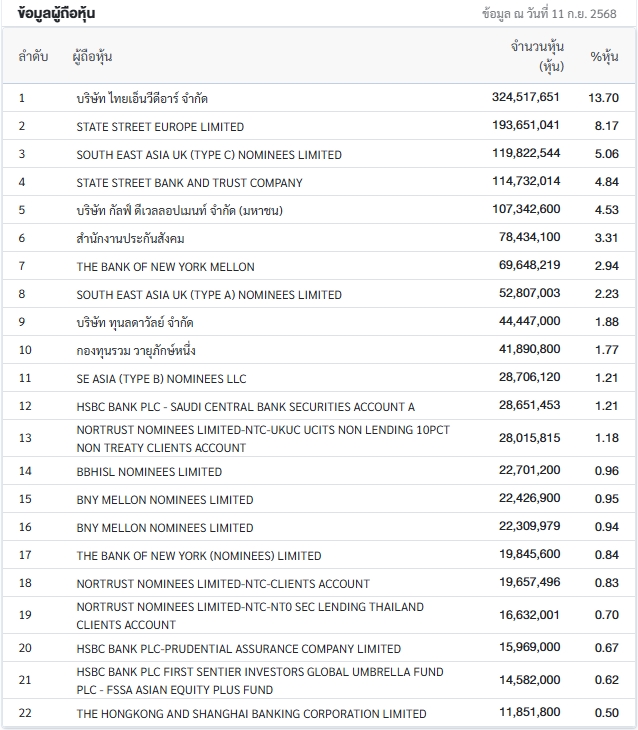Click STATE STREET BANK AND TRUST COMPANY

[x=189, y=183]
